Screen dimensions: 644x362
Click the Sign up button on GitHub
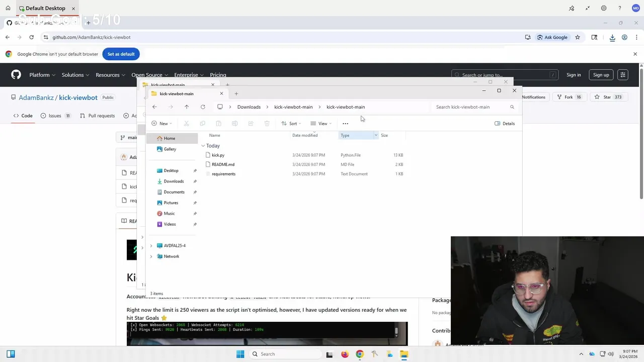(601, 75)
